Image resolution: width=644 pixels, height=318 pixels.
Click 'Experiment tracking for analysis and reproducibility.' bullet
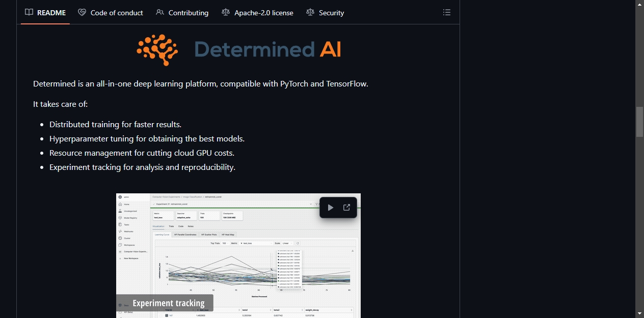click(142, 167)
